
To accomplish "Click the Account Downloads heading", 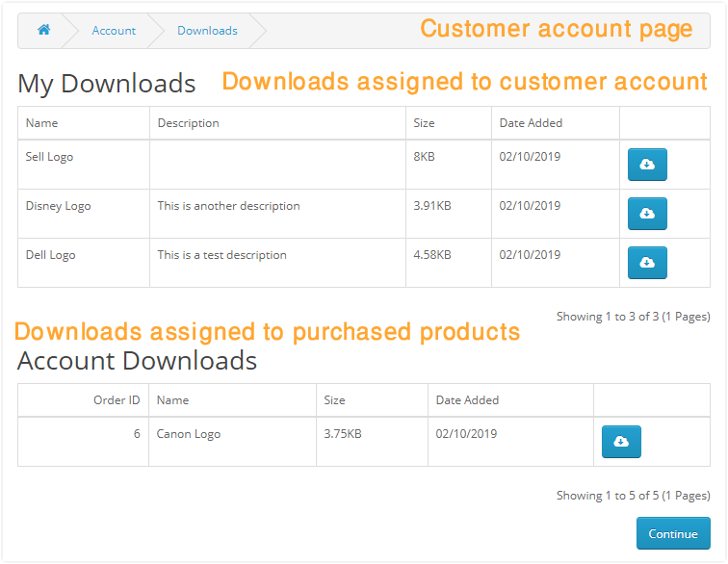I will [x=137, y=361].
